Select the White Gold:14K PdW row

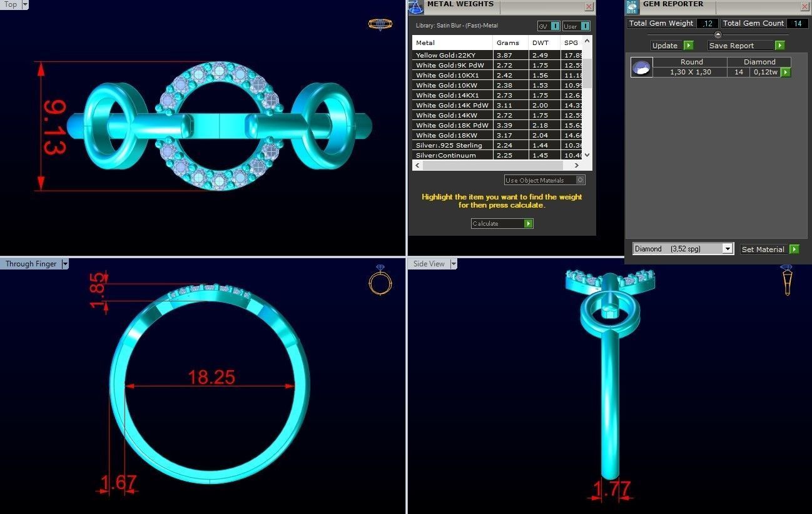coord(497,105)
